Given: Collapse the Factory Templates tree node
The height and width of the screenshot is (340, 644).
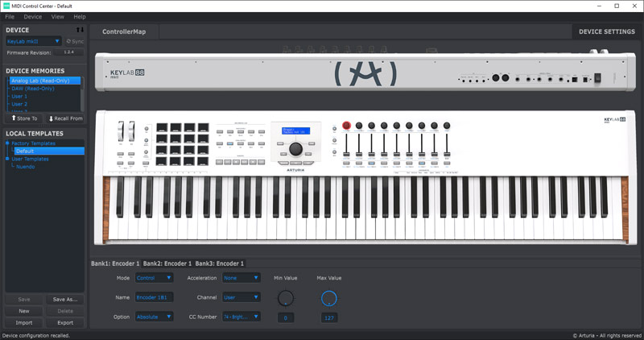Looking at the screenshot, I should (x=8, y=143).
